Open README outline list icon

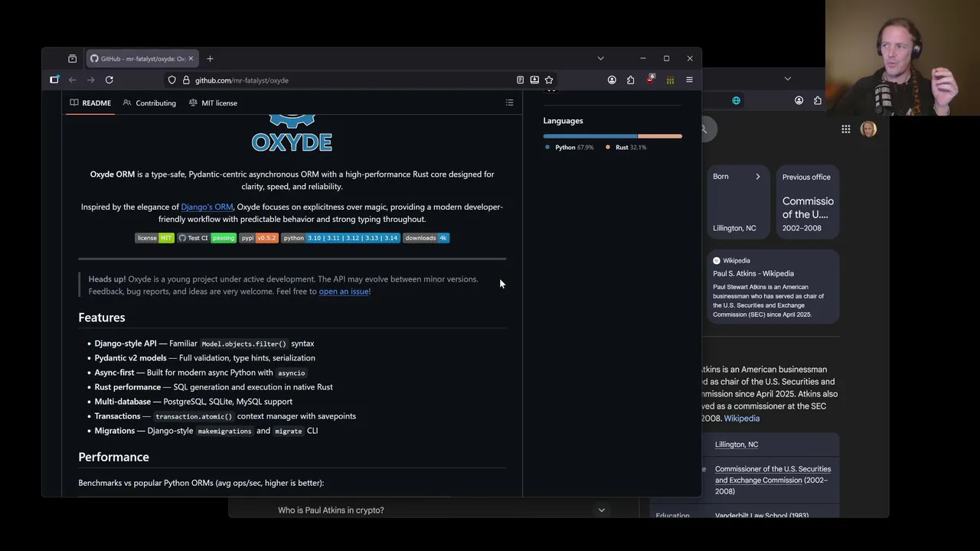tap(509, 103)
